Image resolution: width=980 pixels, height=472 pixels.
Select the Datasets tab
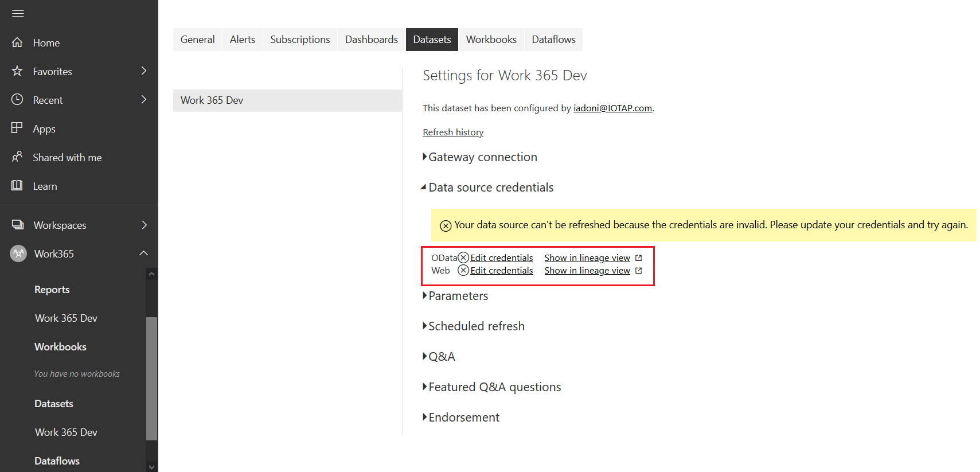coord(432,40)
